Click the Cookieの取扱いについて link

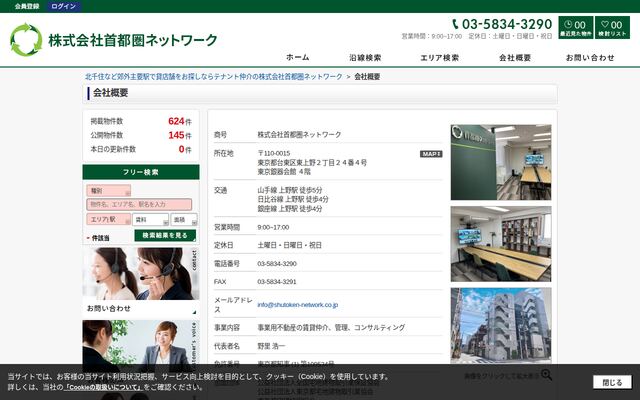tap(104, 387)
